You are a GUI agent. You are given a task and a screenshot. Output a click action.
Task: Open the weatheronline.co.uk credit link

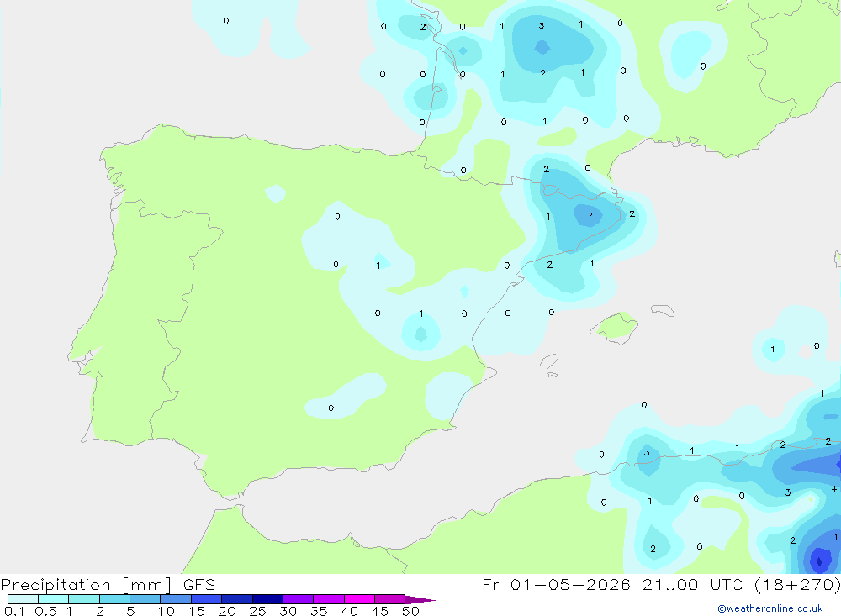click(x=770, y=608)
